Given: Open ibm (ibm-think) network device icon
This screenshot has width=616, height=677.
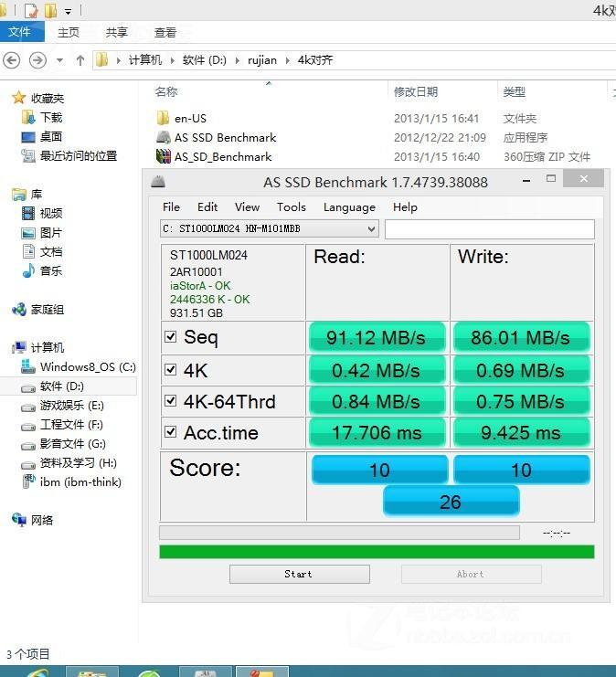Looking at the screenshot, I should click(28, 481).
